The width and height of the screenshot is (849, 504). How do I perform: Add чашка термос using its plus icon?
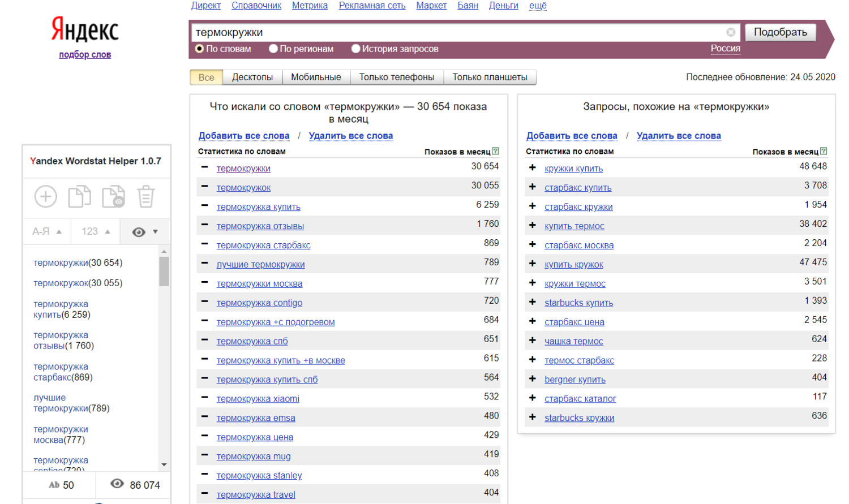click(x=532, y=341)
